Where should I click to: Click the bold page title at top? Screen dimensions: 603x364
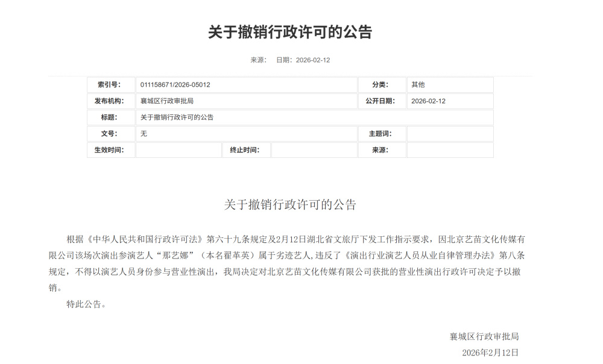pyautogui.click(x=290, y=33)
